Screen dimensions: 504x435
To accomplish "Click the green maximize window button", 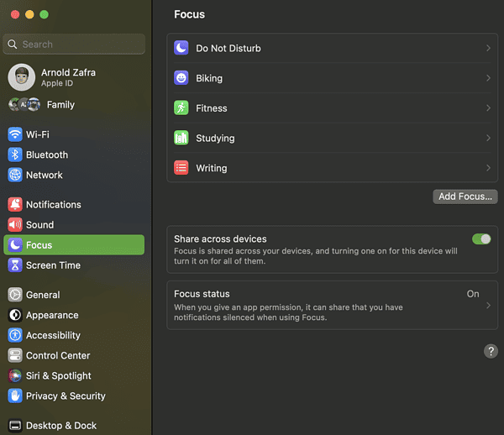I will [45, 14].
